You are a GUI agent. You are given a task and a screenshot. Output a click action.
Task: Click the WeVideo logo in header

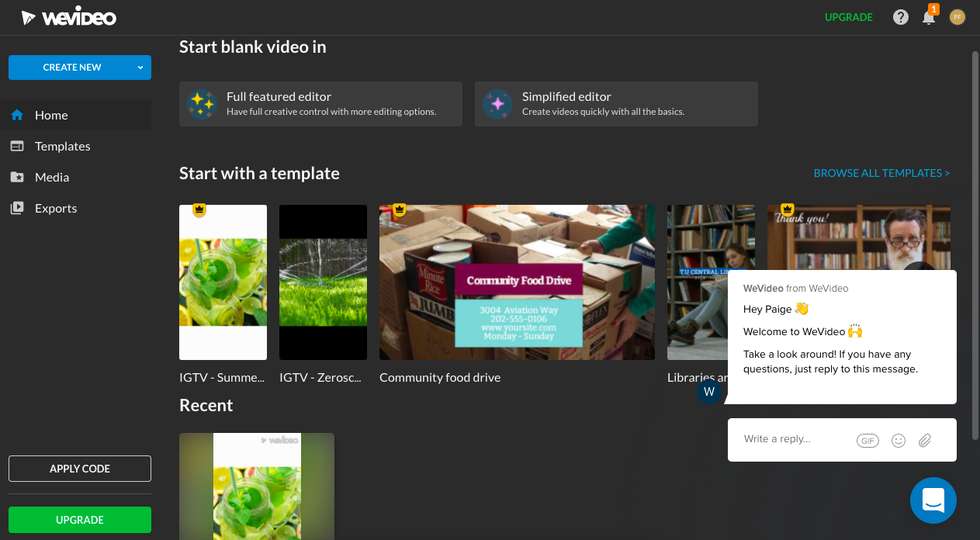pos(69,17)
